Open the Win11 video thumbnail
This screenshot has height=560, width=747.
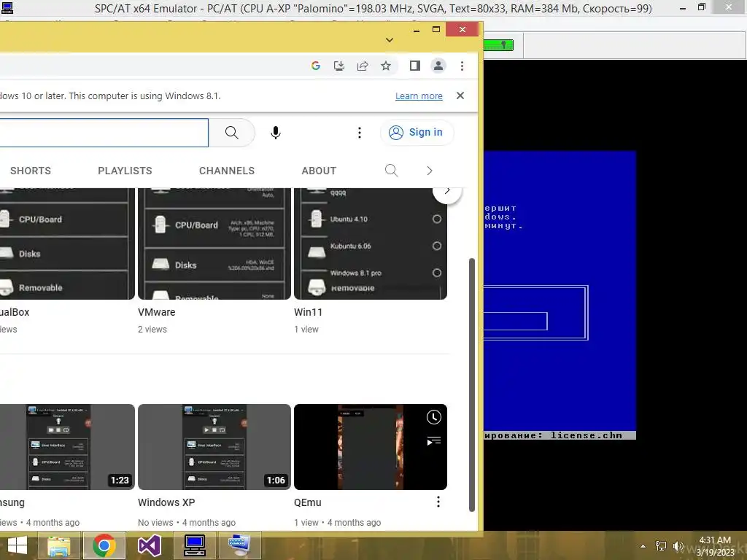(370, 244)
